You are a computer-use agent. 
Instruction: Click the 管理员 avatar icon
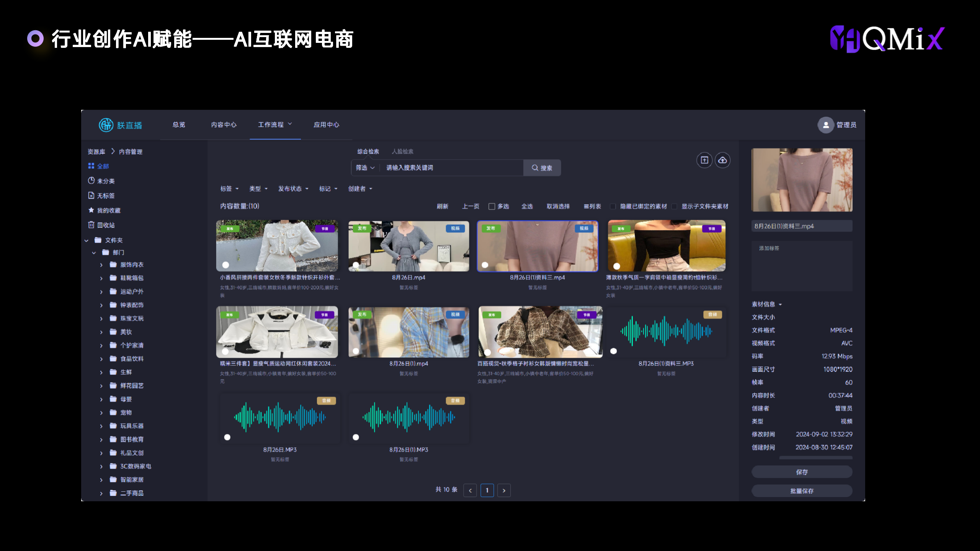click(826, 125)
